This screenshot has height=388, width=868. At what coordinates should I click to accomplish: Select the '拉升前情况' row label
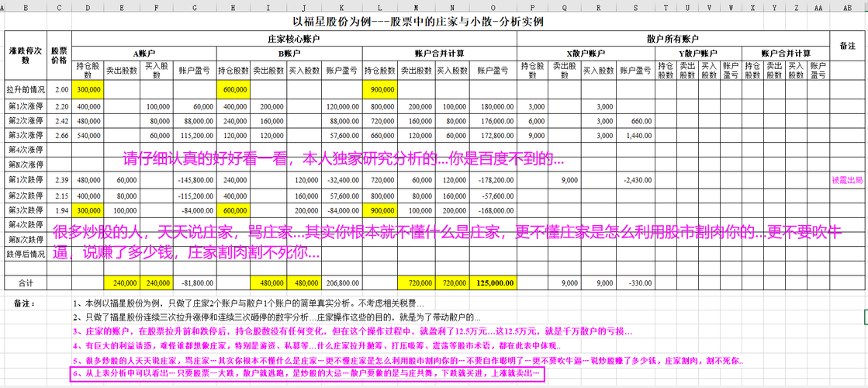pyautogui.click(x=26, y=89)
